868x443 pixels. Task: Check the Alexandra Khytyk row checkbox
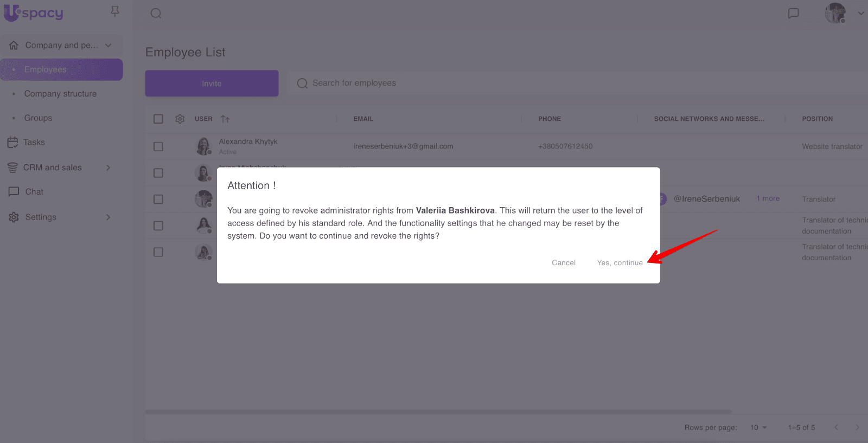158,146
